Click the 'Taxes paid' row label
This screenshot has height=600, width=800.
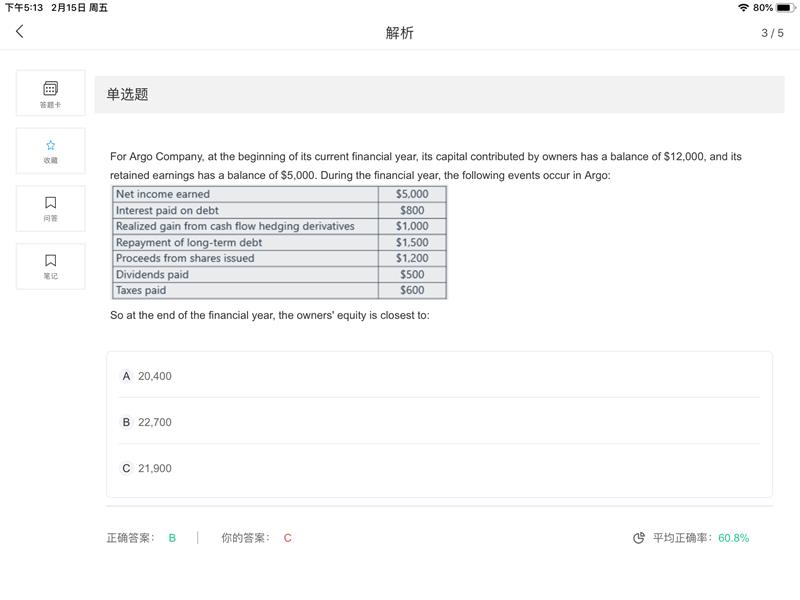tap(141, 290)
